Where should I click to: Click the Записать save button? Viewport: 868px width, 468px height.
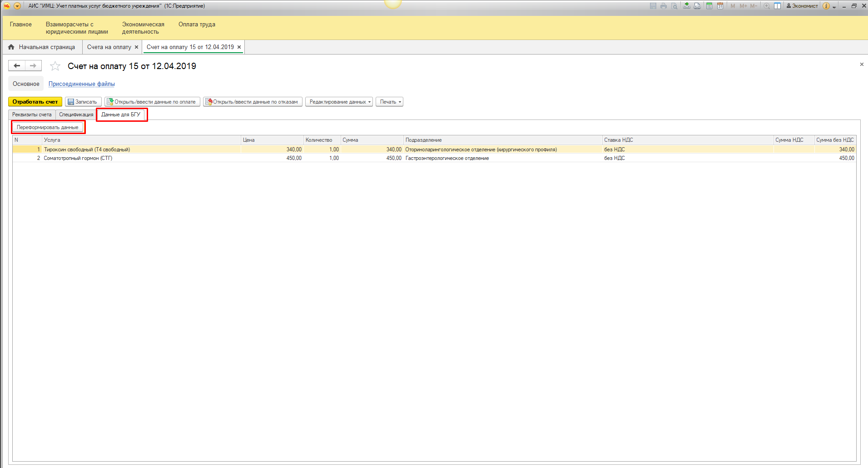[x=83, y=102]
